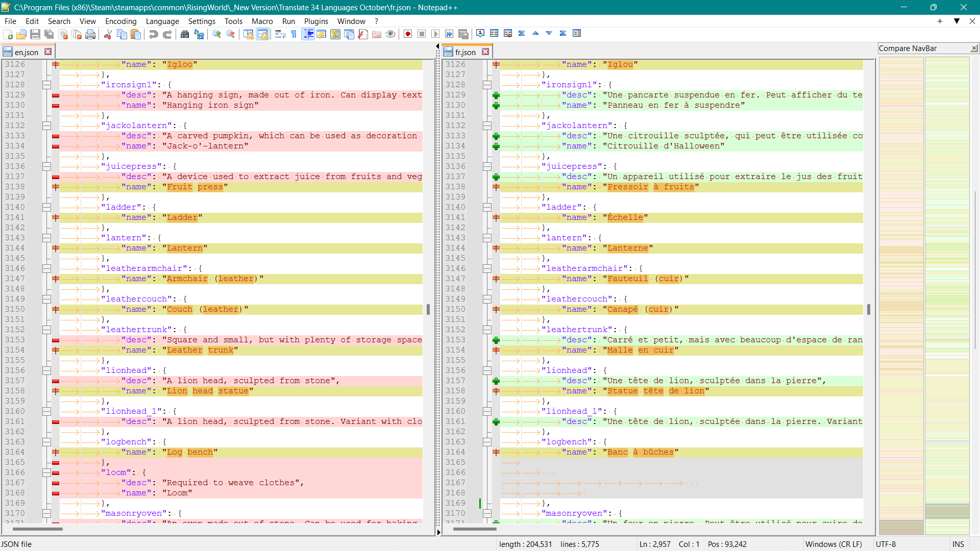Screen dimensions: 980x551
Task: Collapse the "ironsign1" fold in en.json
Action: (x=46, y=85)
